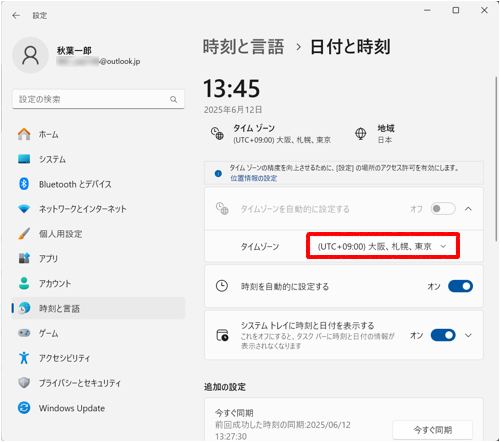Click the account name 秋葉一郎
The image size is (500, 442).
(x=74, y=51)
